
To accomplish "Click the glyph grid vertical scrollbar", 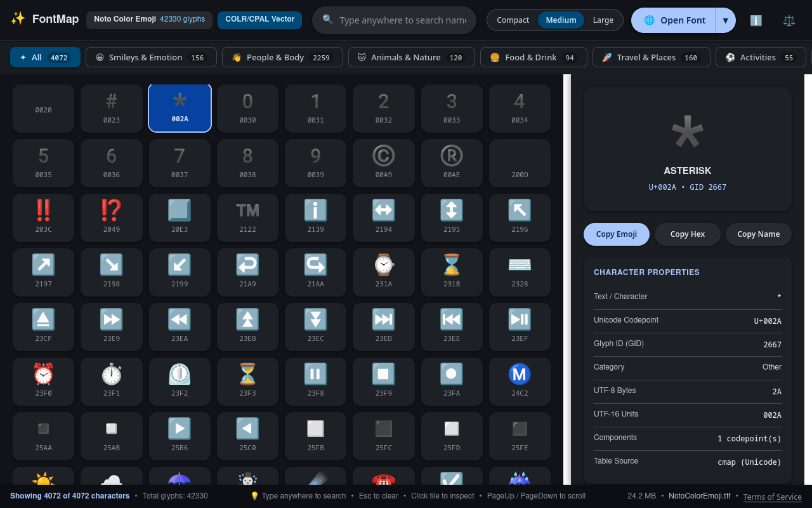I will click(567, 279).
